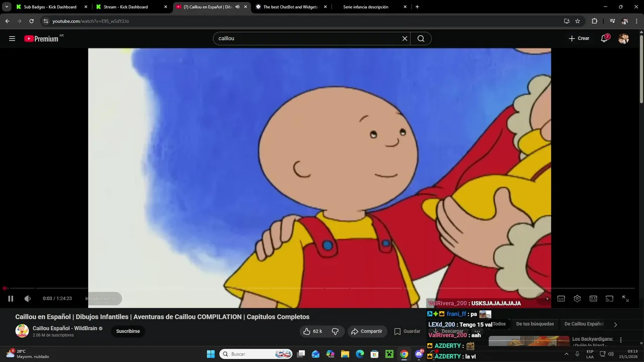The height and width of the screenshot is (362, 644).
Task: Select the Todos filter chip
Action: point(499,324)
